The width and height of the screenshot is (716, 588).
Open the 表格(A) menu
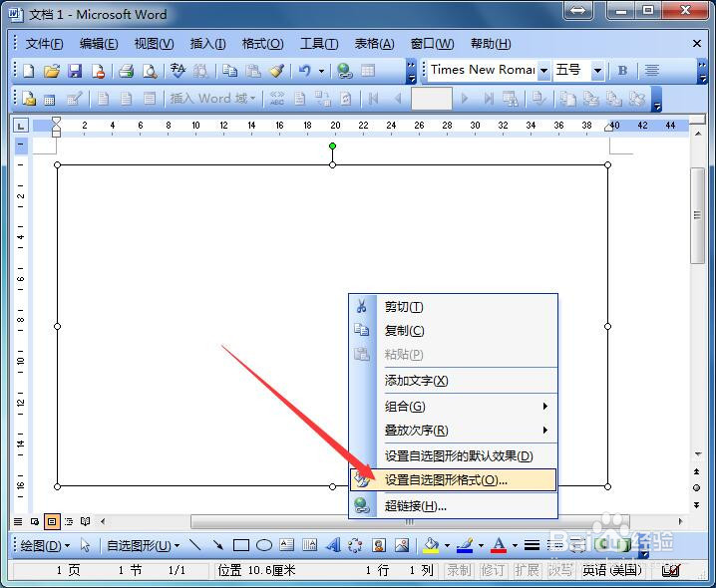click(374, 44)
